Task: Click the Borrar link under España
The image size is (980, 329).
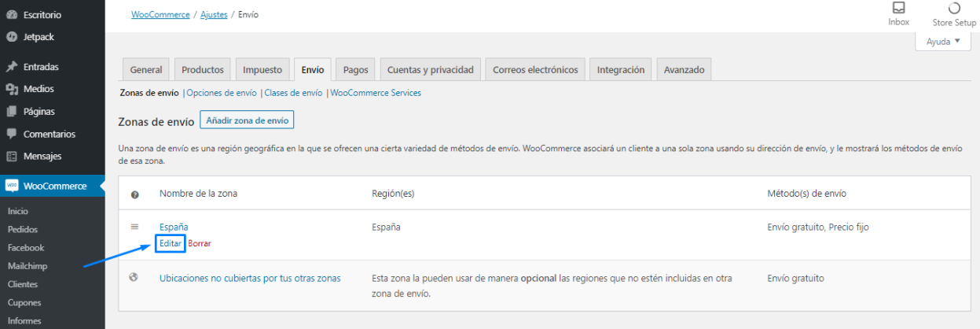Action: point(200,243)
